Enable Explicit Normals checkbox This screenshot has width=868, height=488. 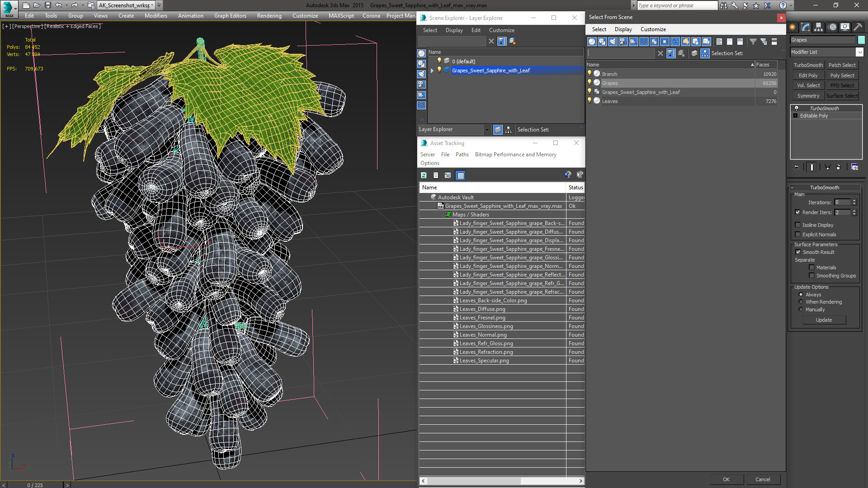[x=797, y=235]
